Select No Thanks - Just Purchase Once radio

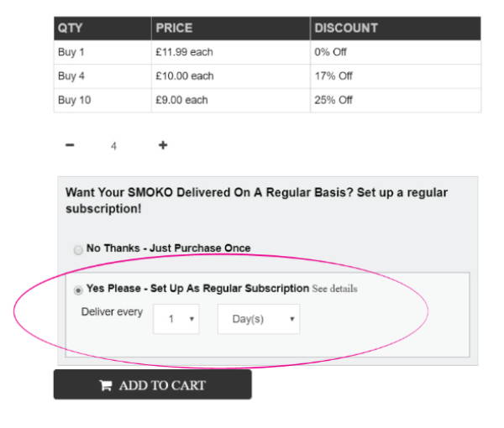click(x=78, y=249)
